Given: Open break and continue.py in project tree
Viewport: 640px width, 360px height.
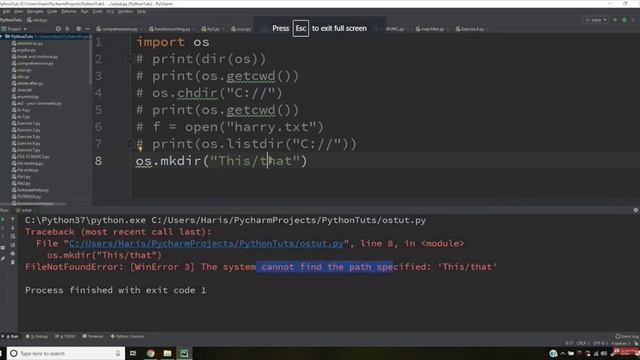Looking at the screenshot, I should point(35,57).
